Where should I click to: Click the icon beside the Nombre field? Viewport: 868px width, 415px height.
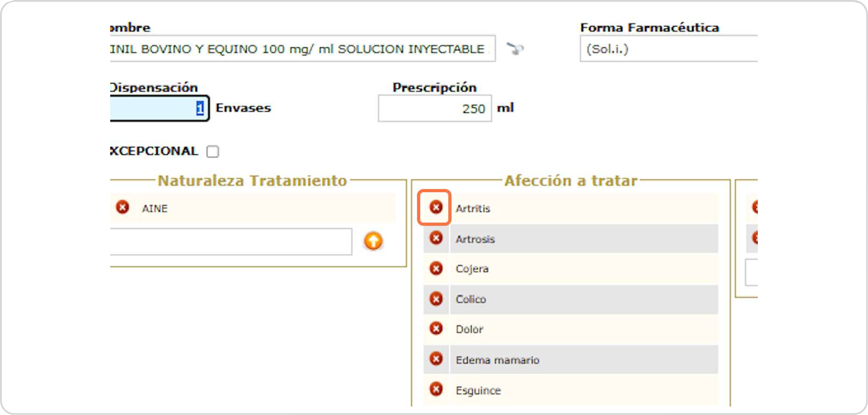515,49
